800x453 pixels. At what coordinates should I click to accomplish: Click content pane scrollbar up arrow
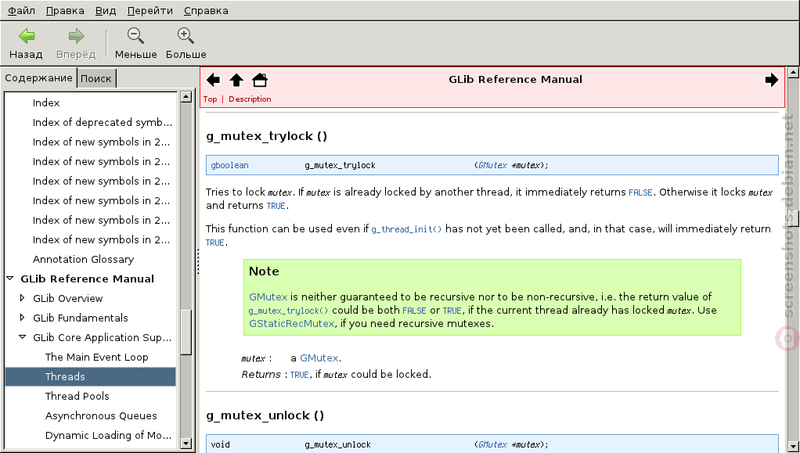click(x=793, y=72)
